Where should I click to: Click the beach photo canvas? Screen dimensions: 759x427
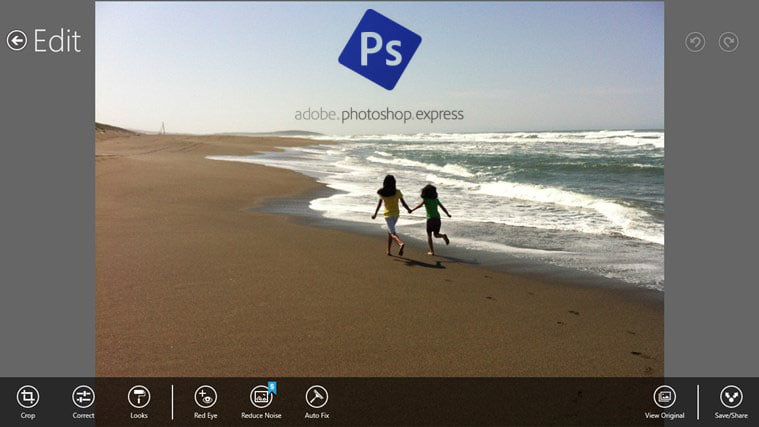[x=380, y=189]
